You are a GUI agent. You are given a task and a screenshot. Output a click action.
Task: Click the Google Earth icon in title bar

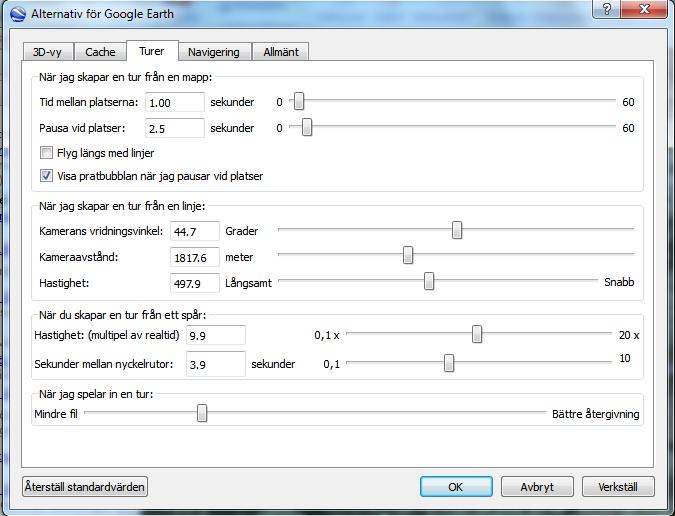[x=18, y=14]
